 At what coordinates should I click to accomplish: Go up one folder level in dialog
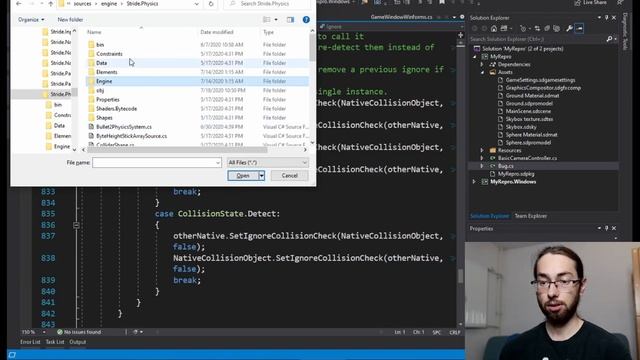[x=51, y=4]
